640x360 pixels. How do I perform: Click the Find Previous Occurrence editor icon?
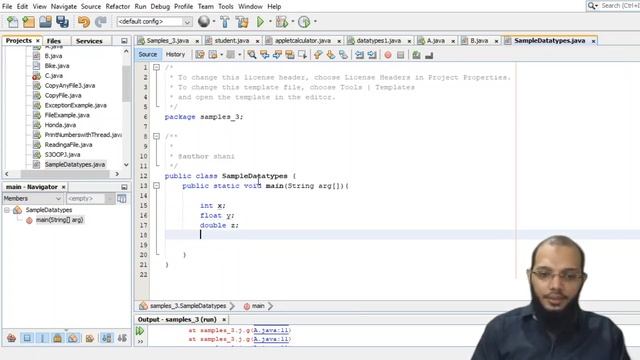[x=264, y=55]
